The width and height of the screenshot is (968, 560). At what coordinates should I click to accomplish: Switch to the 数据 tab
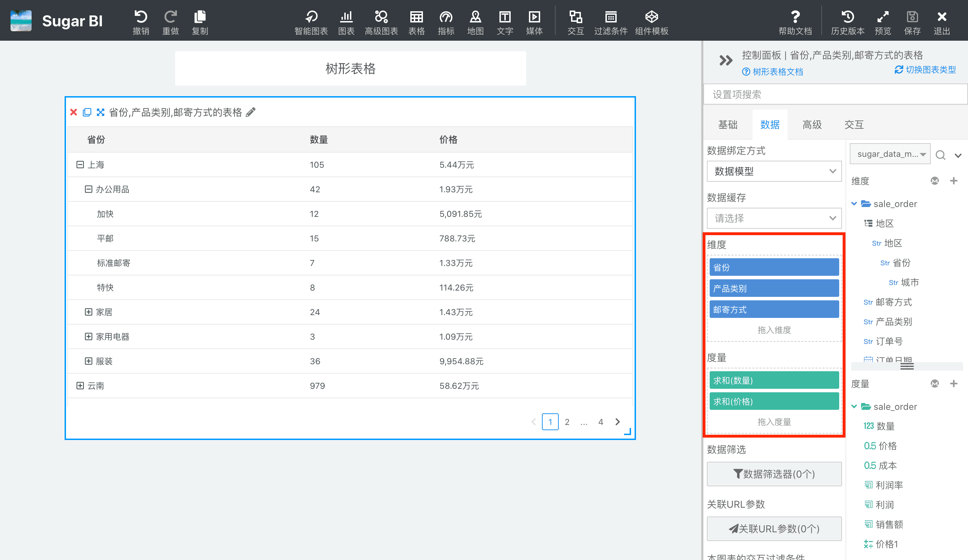(x=770, y=125)
